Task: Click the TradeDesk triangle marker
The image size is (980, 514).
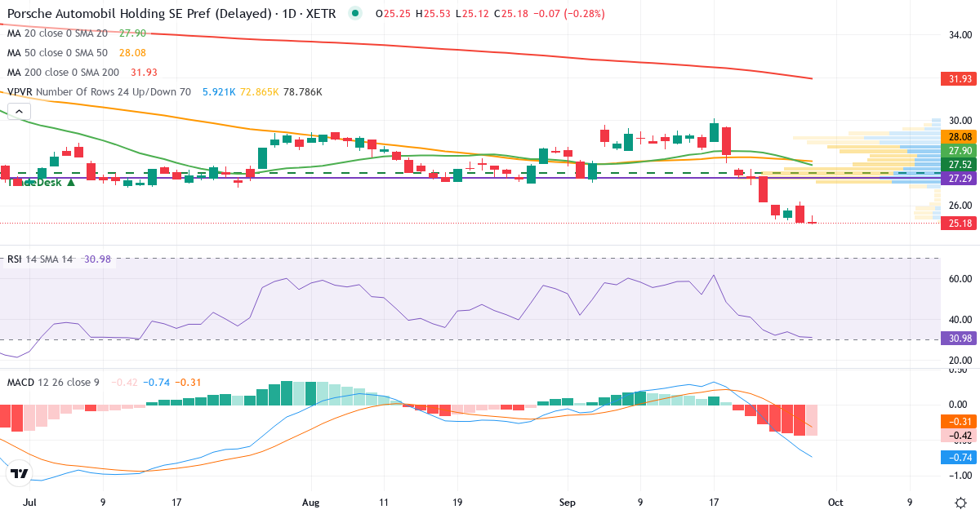Action: click(x=71, y=182)
